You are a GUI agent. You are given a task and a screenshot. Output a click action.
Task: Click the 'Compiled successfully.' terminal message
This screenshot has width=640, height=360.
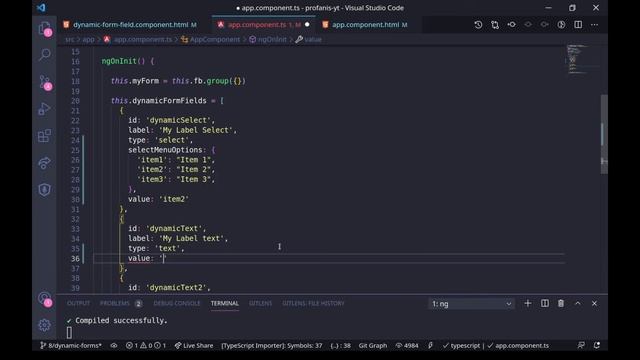[x=121, y=321]
